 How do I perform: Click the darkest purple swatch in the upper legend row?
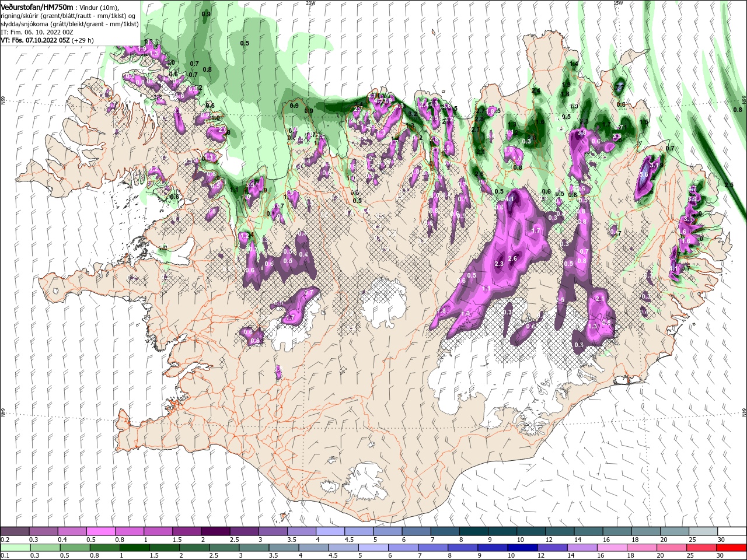pyautogui.click(x=215, y=531)
